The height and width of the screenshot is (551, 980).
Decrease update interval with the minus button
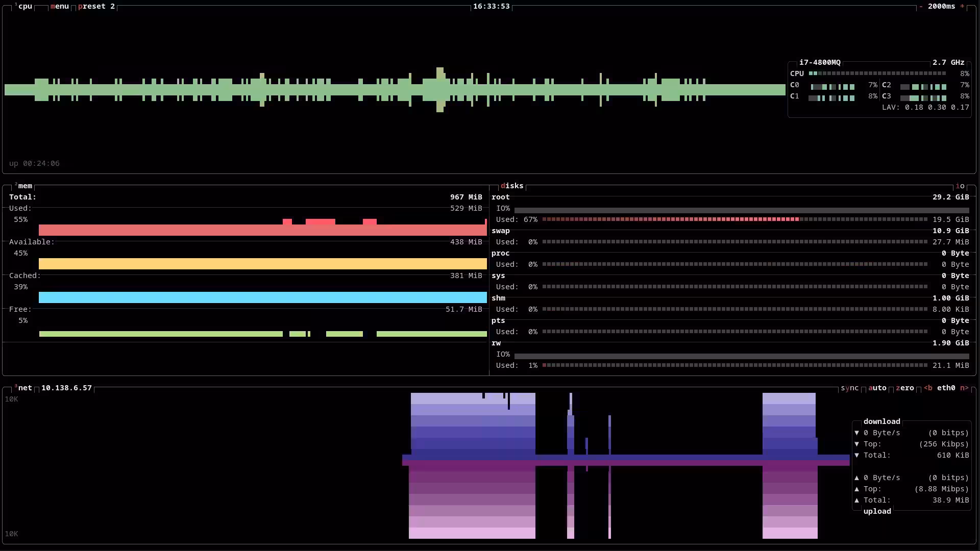point(921,6)
